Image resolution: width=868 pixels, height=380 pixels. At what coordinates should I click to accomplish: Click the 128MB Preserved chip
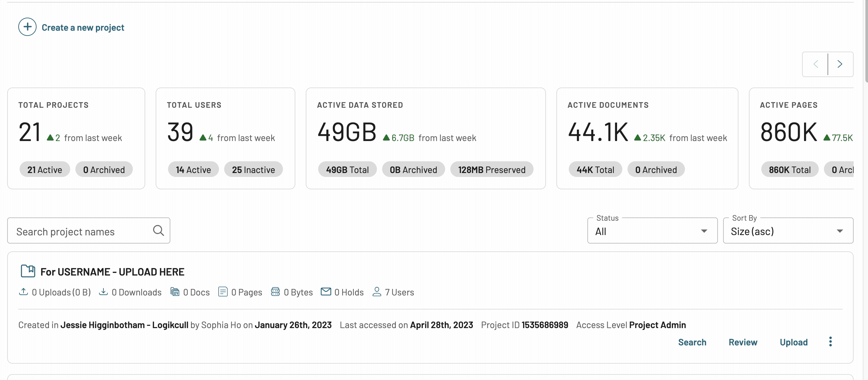(x=492, y=169)
